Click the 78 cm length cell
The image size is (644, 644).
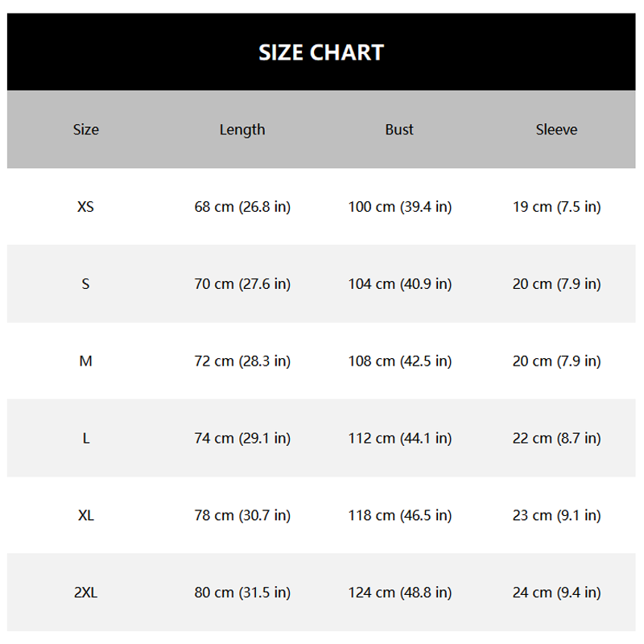[242, 515]
